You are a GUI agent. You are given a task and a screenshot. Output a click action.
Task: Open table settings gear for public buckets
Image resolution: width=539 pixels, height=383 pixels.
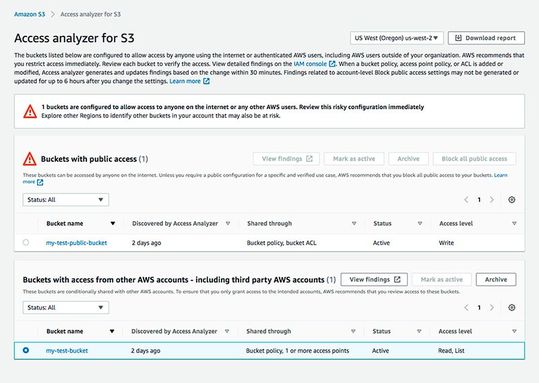point(512,200)
